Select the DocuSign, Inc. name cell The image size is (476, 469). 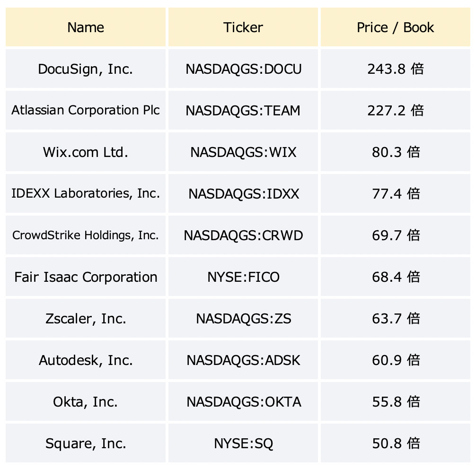(x=86, y=69)
